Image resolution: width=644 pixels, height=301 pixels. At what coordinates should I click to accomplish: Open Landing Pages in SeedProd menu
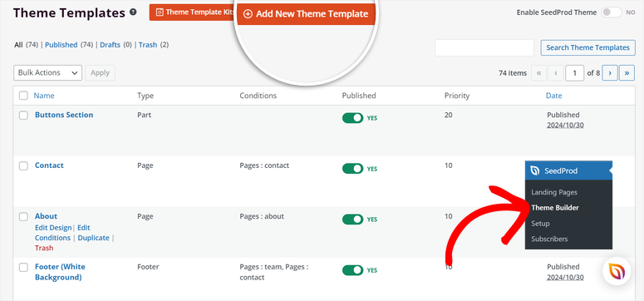click(554, 192)
